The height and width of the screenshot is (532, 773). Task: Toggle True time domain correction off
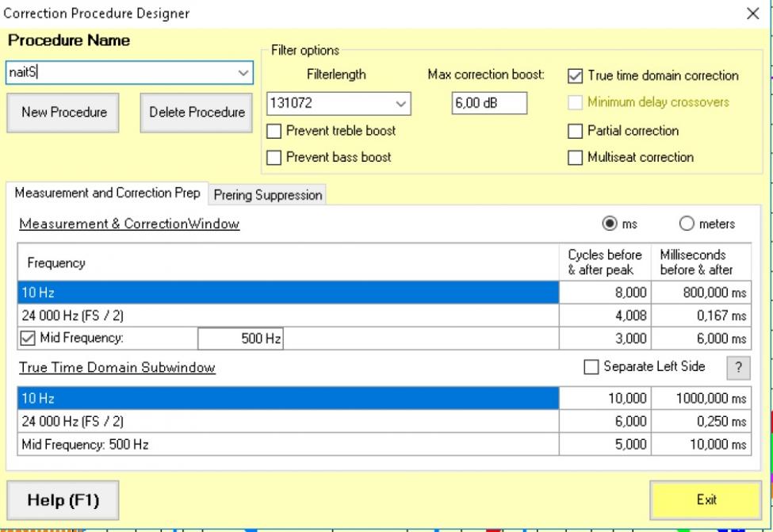[575, 76]
